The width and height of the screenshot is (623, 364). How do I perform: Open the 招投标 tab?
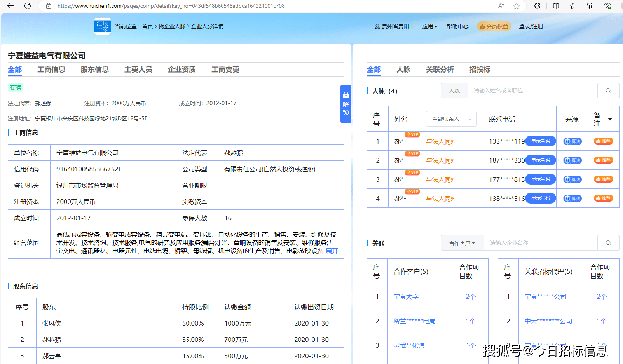480,70
